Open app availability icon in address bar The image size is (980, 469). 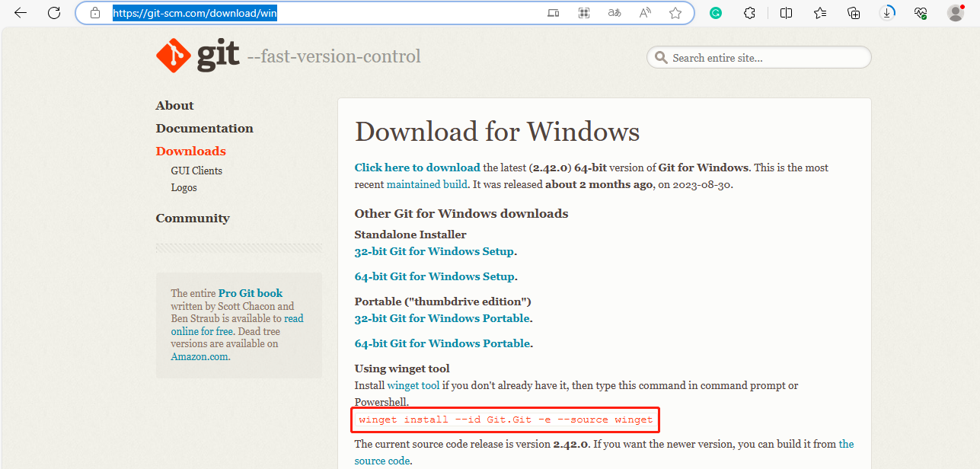click(554, 13)
